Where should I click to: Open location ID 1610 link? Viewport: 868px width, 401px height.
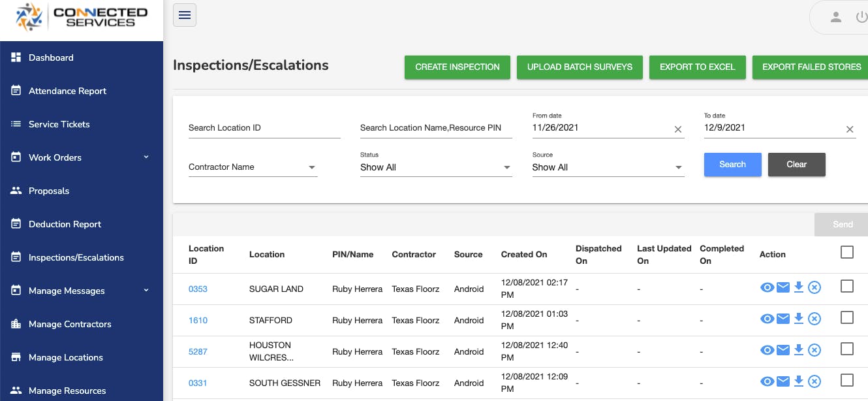coord(198,320)
